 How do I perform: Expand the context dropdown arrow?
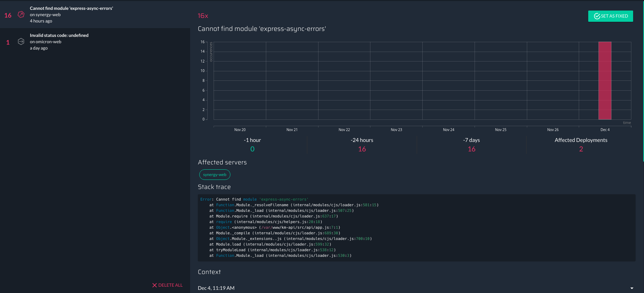pos(632,288)
